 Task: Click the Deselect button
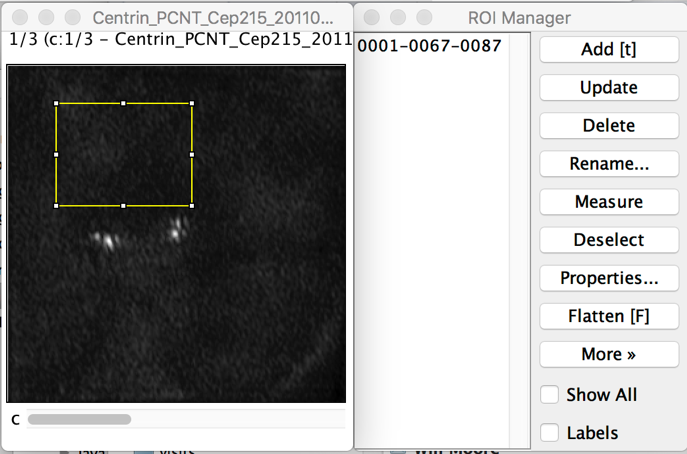coord(609,240)
